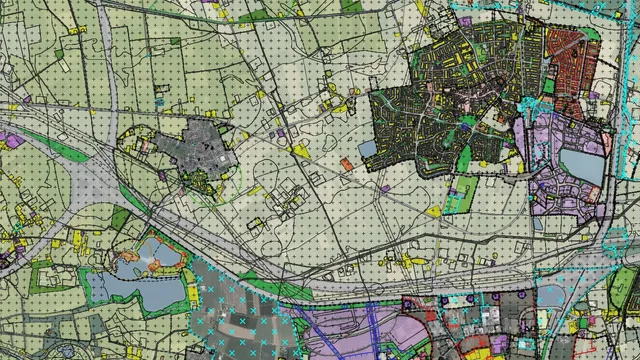640x360 pixels.
Task: Click the small blue pond beside grey interchange
Action: [x=550, y=296]
